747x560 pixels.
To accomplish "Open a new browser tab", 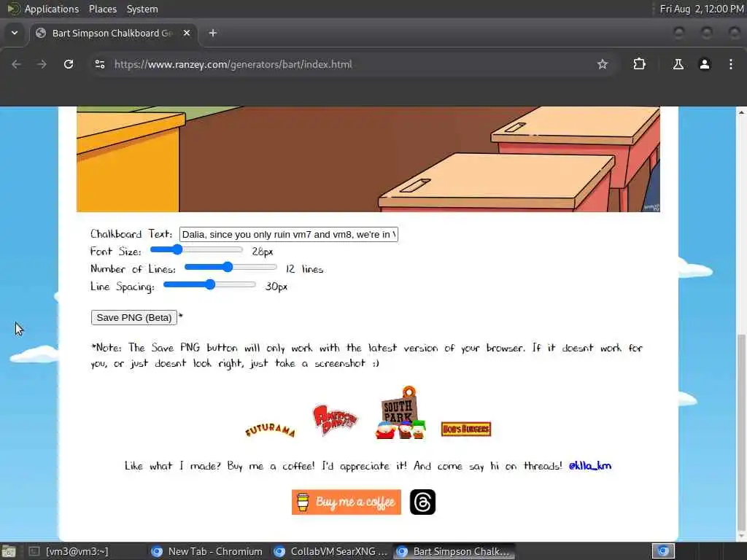I will point(213,33).
